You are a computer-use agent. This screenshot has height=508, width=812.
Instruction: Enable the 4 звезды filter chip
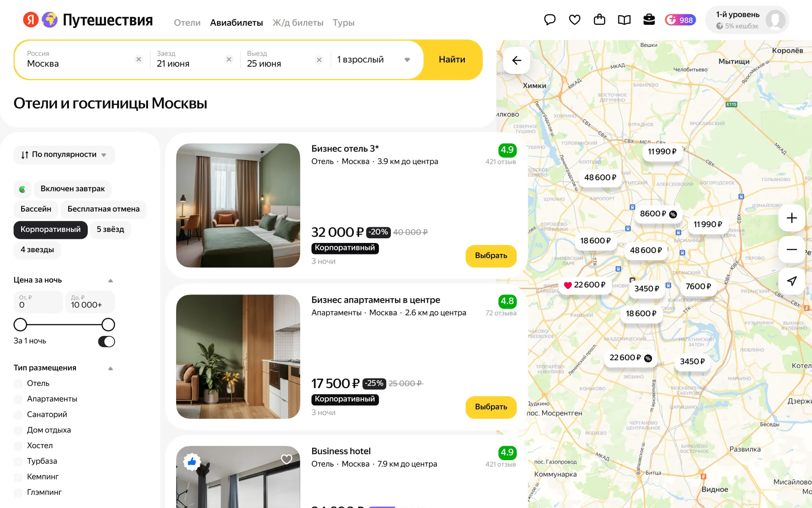click(x=37, y=250)
